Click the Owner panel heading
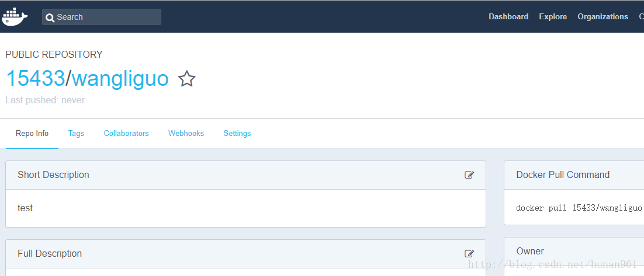The image size is (644, 276). click(x=530, y=251)
